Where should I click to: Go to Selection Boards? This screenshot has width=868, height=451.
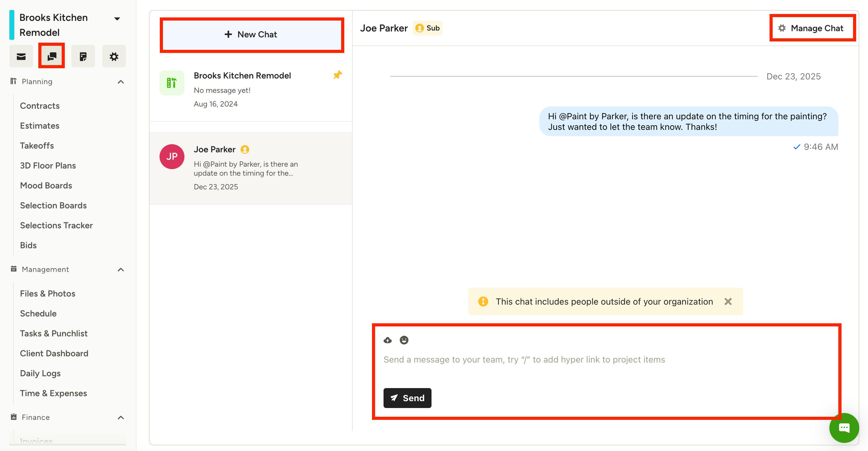click(53, 206)
